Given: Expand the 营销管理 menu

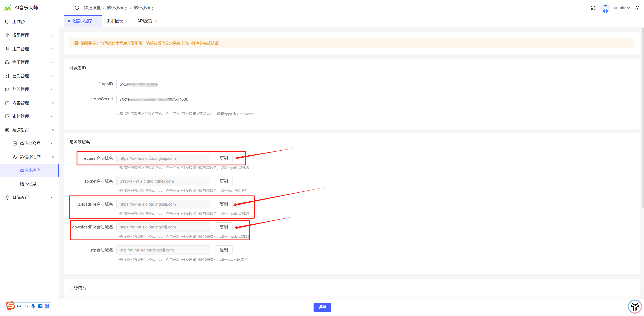Looking at the screenshot, I should point(52,76).
